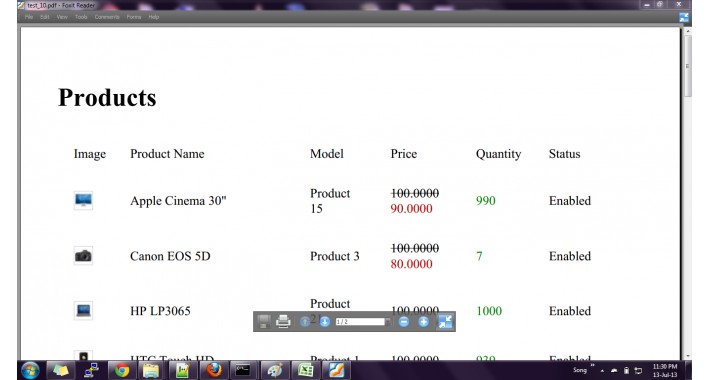This screenshot has height=380, width=710.
Task: Print the document using printer icon
Action: click(283, 322)
